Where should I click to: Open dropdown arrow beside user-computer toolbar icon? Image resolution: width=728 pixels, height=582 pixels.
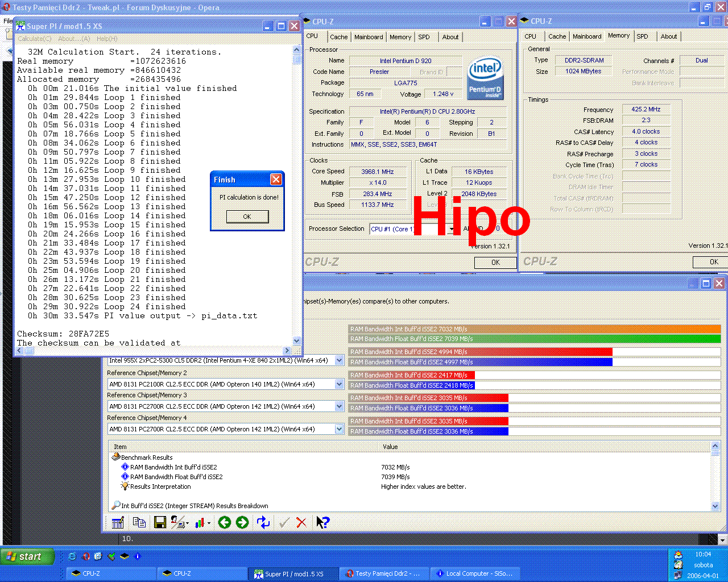point(188,523)
